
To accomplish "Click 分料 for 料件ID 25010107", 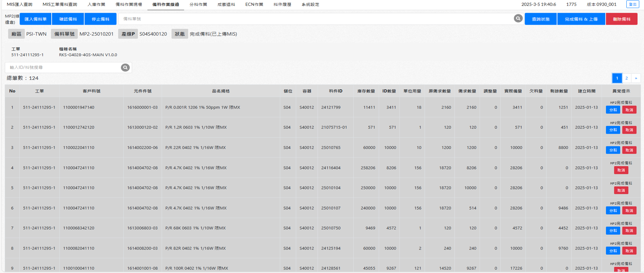I will pos(613,210).
